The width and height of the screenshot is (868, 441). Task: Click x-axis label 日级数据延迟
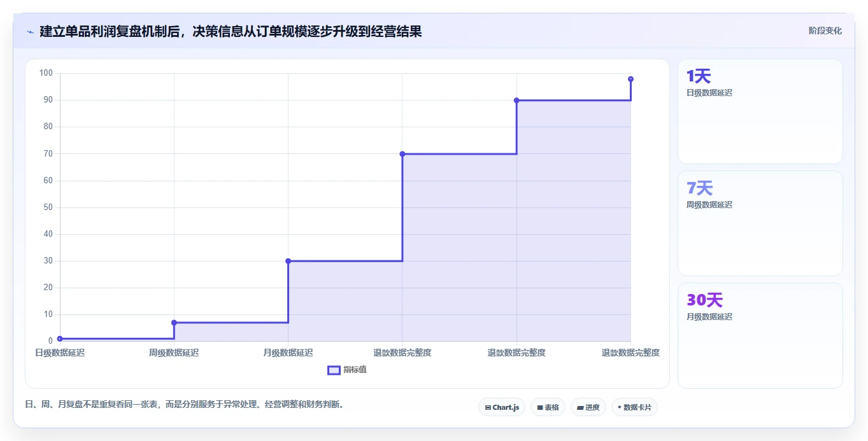[x=60, y=353]
